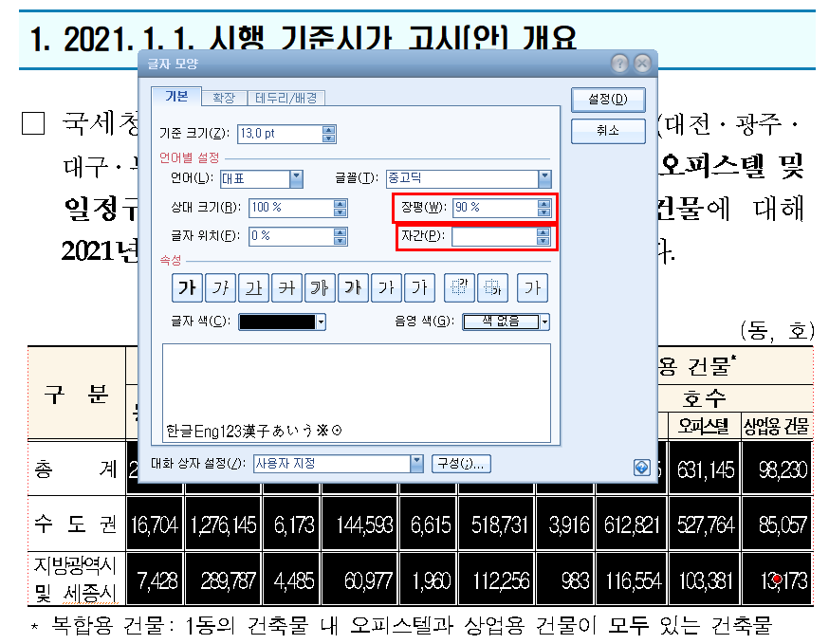Screen dimensions: 829x644
Task: Click table cell 16,704
Action: [155, 525]
